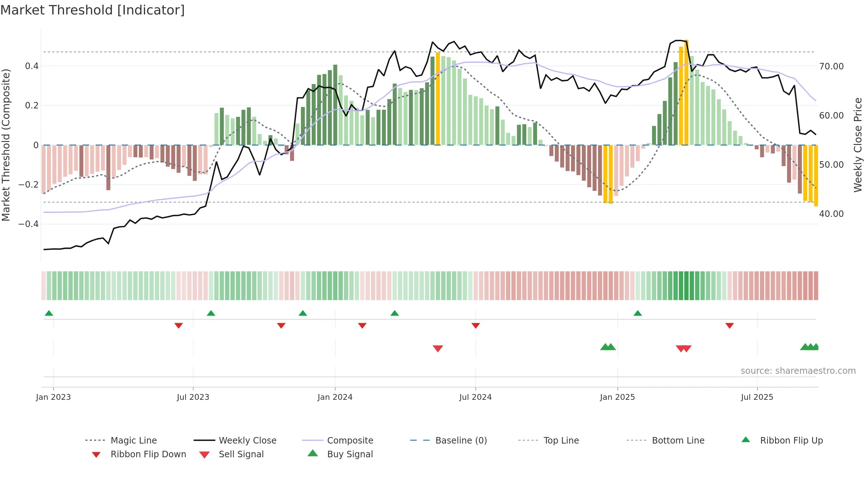Image resolution: width=868 pixels, height=488 pixels.
Task: Click the first green ribbon flip up marker, early Jan 2023
Action: click(x=49, y=313)
